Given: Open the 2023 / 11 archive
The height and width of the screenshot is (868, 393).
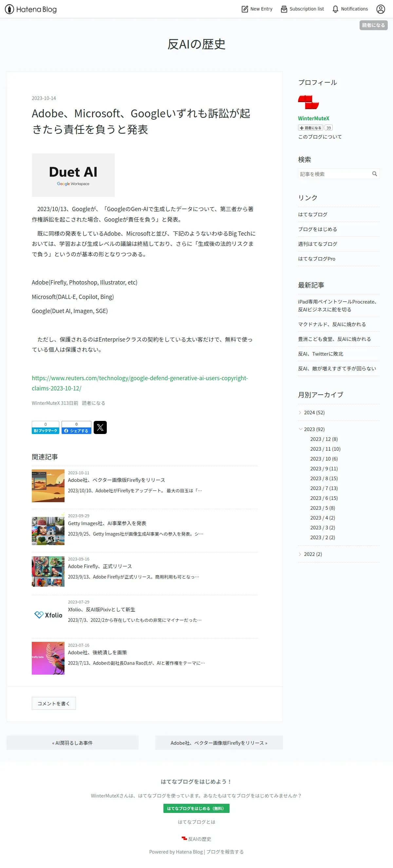Looking at the screenshot, I should coord(325,449).
